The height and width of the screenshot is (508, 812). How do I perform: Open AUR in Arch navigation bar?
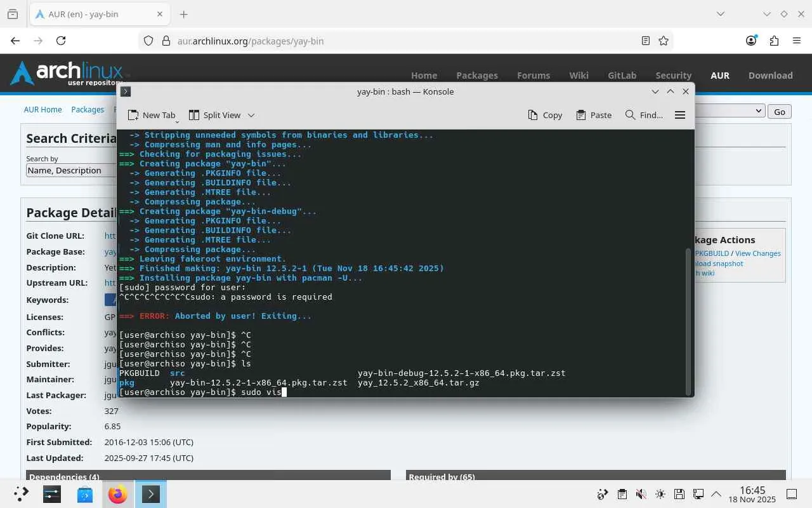720,75
